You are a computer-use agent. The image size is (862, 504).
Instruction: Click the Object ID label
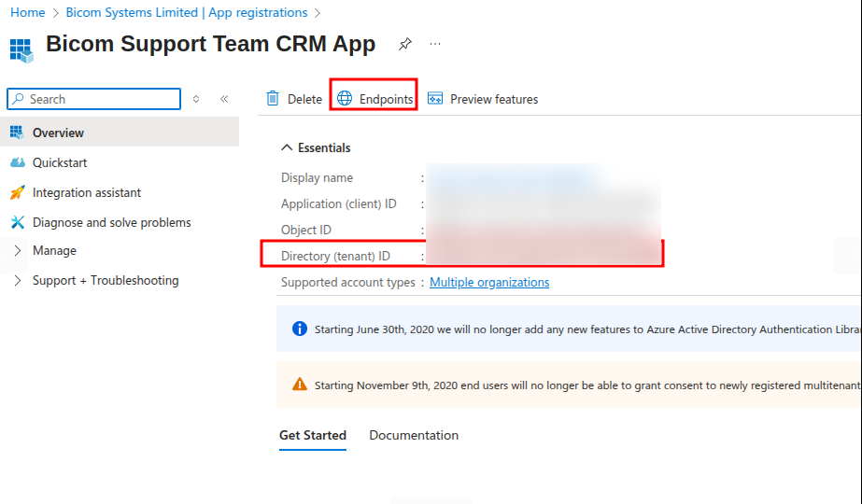306,230
